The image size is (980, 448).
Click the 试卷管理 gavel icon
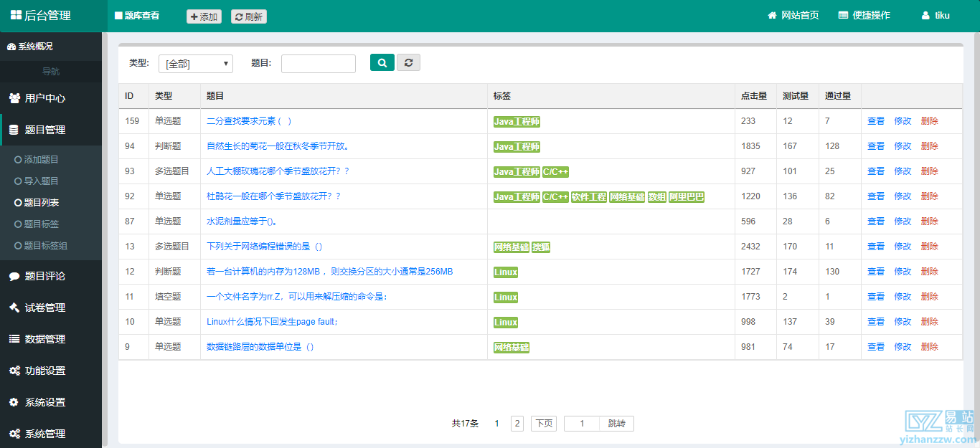click(14, 308)
